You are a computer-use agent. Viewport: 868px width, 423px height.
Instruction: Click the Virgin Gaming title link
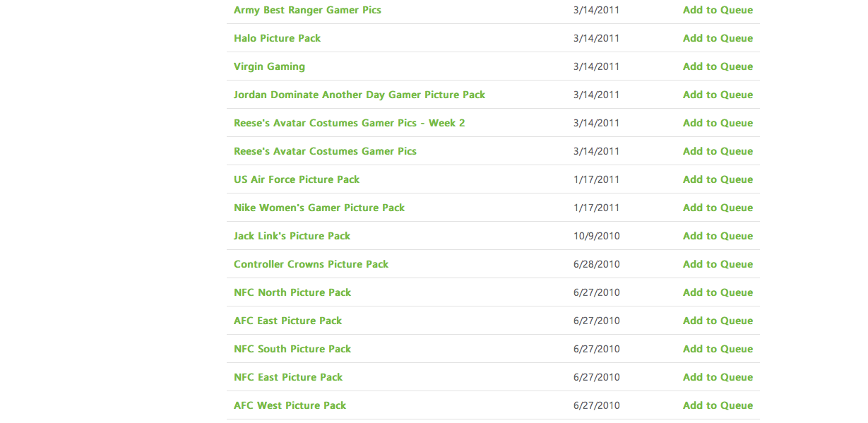tap(269, 66)
